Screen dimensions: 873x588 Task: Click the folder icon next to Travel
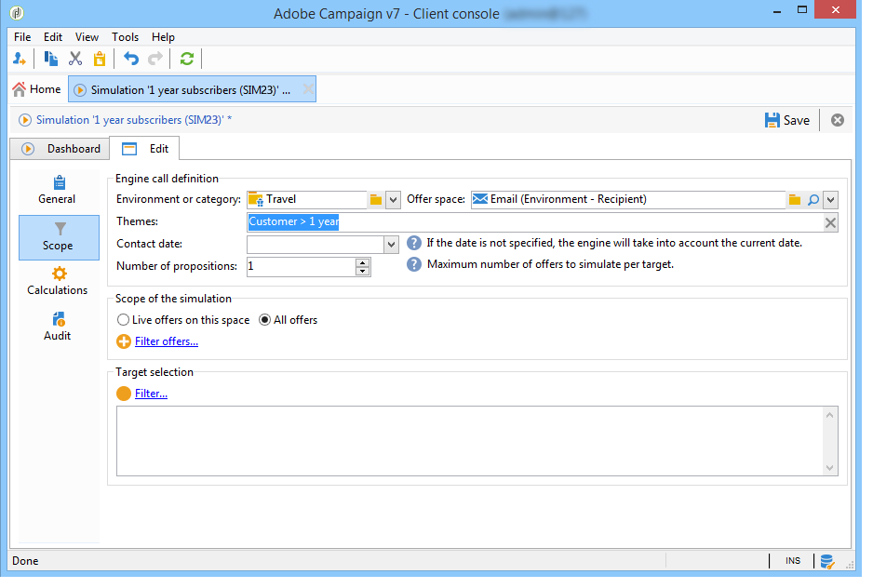[376, 200]
